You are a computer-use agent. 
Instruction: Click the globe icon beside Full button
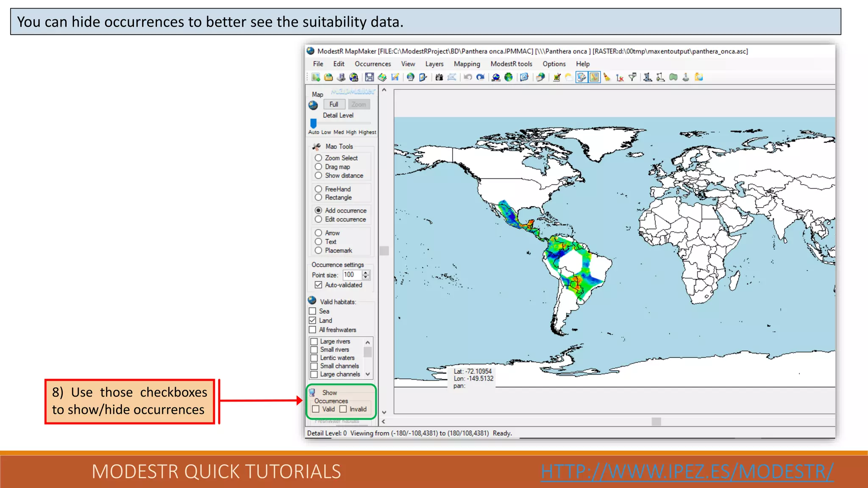point(313,105)
